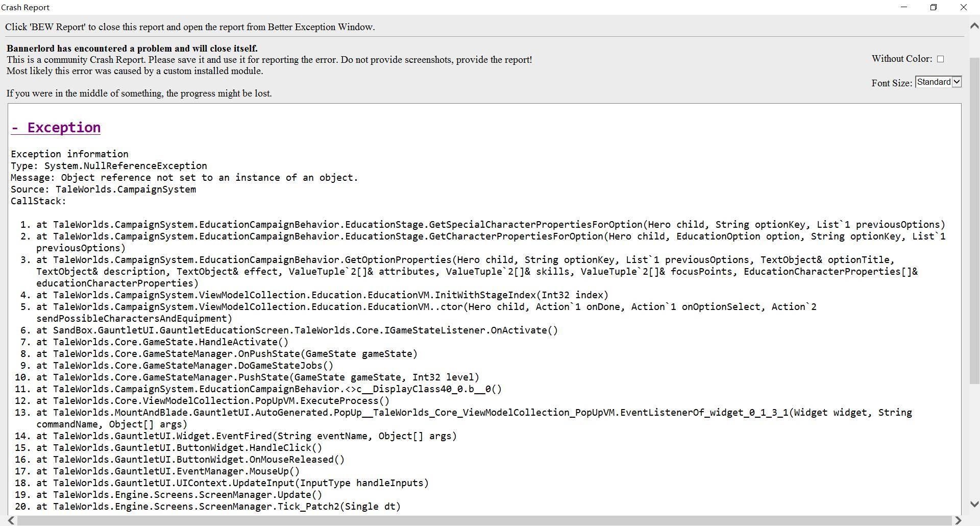Close the Crash Report window
The height and width of the screenshot is (526, 980).
(964, 7)
